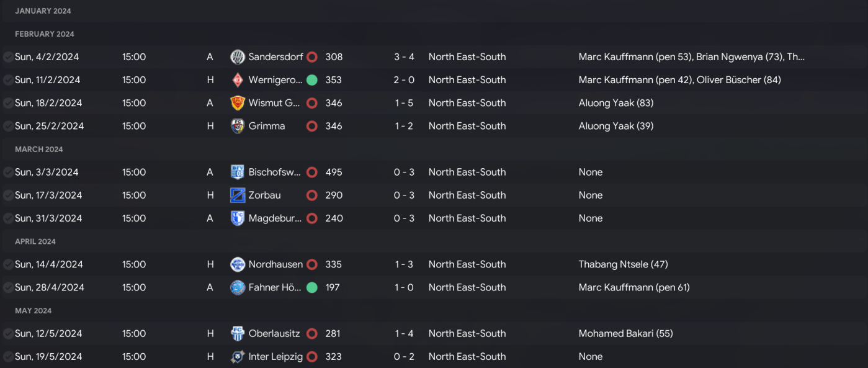Open the North East-South link for the Grimma match

pyautogui.click(x=467, y=126)
